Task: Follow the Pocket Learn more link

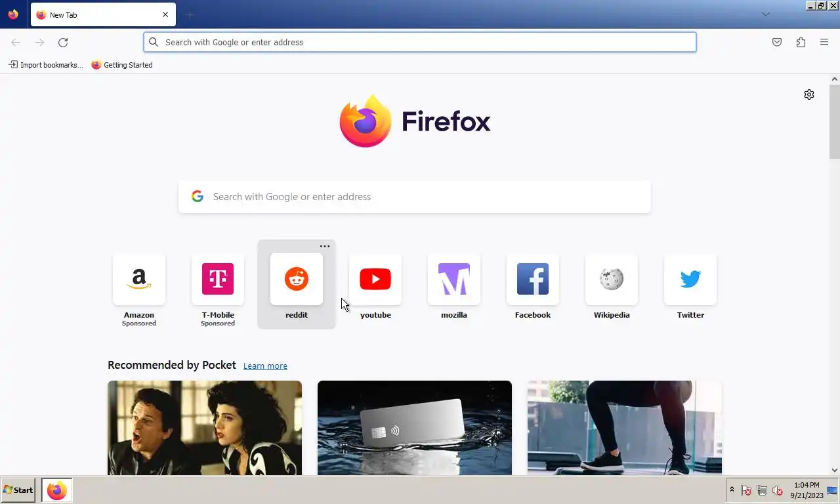Action: coord(265,366)
